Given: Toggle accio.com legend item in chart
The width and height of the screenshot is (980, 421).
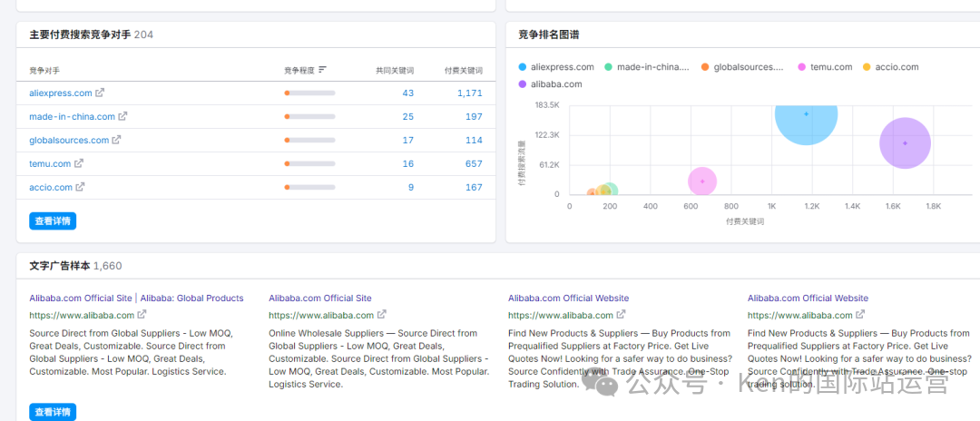Looking at the screenshot, I should (x=891, y=67).
